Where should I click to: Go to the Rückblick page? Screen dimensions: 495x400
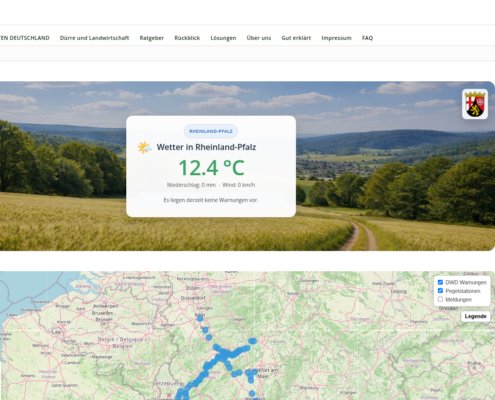click(x=187, y=38)
